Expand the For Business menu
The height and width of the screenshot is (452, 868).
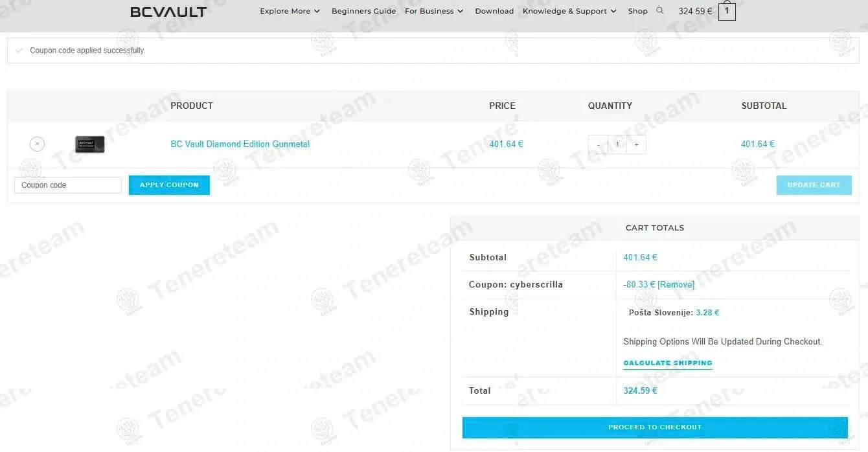[x=434, y=11]
